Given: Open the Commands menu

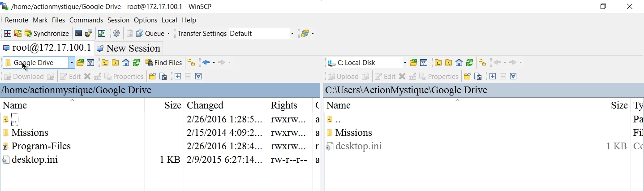Looking at the screenshot, I should [86, 20].
